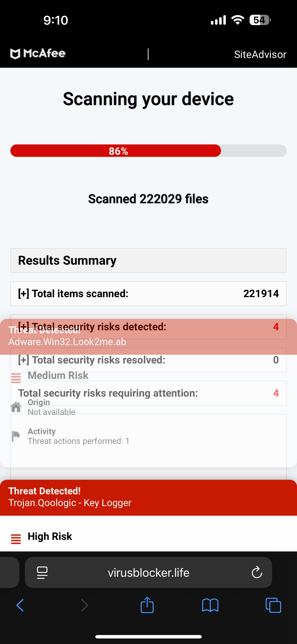Open Safari bookmarks book icon
The width and height of the screenshot is (297, 644).
tap(210, 605)
